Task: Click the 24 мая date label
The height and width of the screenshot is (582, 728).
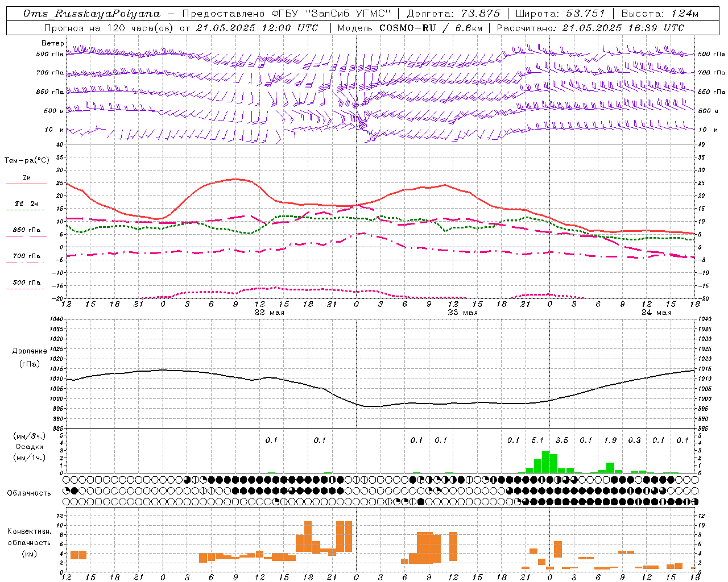Action: pyautogui.click(x=656, y=313)
